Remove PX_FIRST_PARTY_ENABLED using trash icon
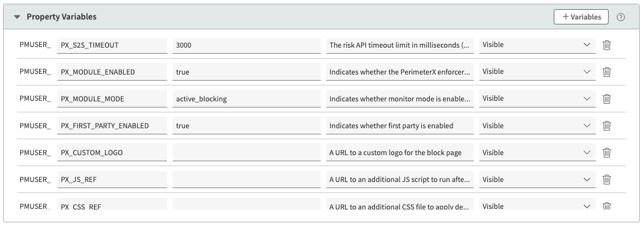644x226 pixels. click(607, 126)
